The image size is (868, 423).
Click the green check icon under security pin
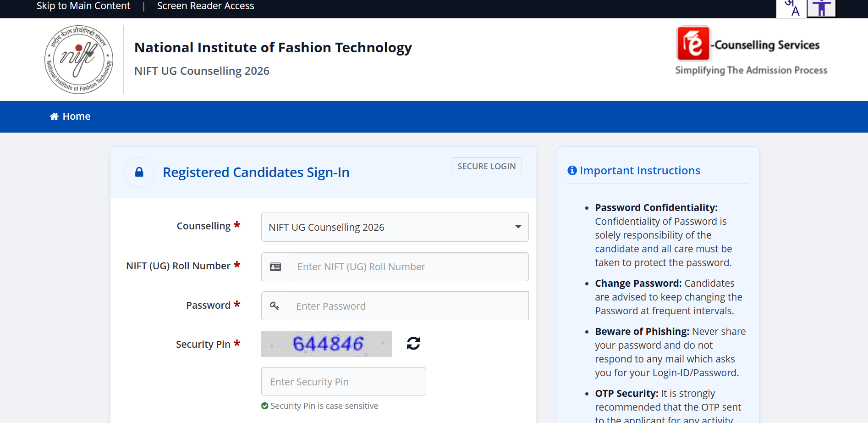[264, 406]
